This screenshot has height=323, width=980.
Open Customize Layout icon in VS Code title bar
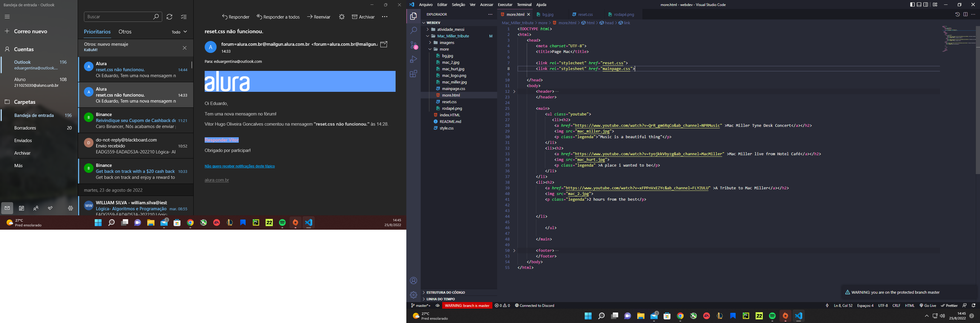coord(935,4)
